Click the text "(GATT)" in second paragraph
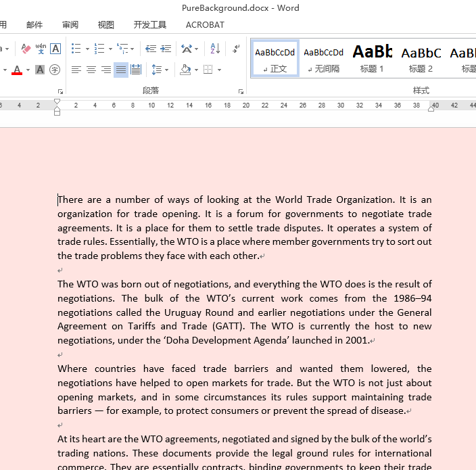Screen dimensions: 476x470 click(229, 327)
